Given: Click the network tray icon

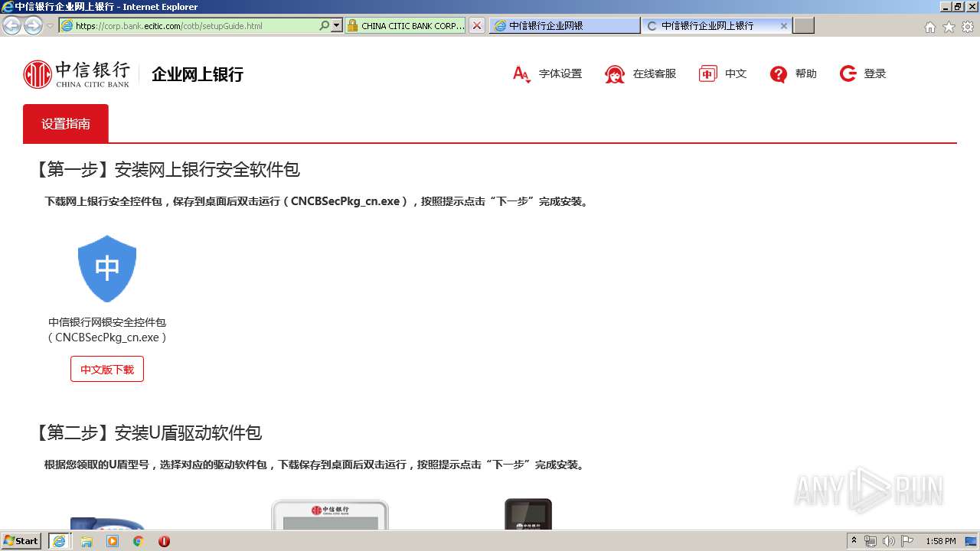Looking at the screenshot, I should click(x=871, y=541).
